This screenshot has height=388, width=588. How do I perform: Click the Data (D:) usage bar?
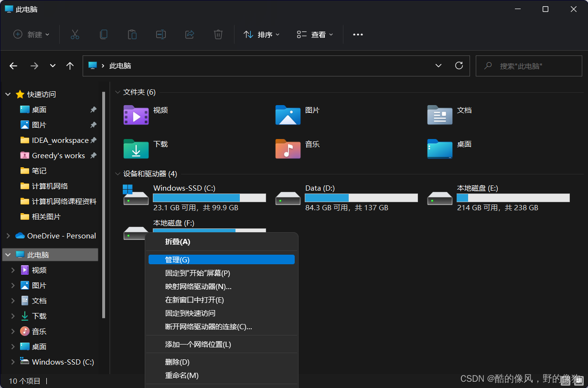(x=361, y=198)
